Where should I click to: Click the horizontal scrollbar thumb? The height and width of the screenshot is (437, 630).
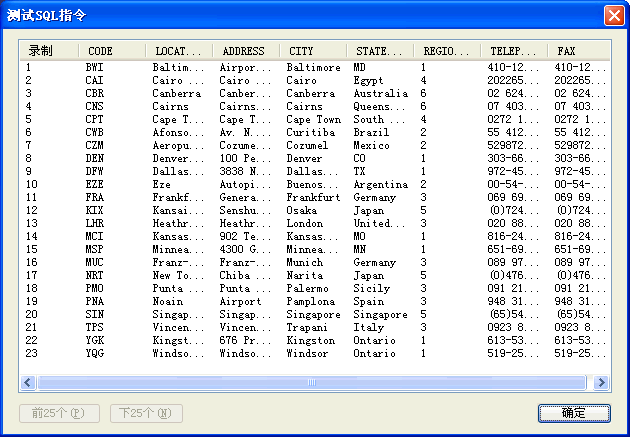pyautogui.click(x=312, y=382)
